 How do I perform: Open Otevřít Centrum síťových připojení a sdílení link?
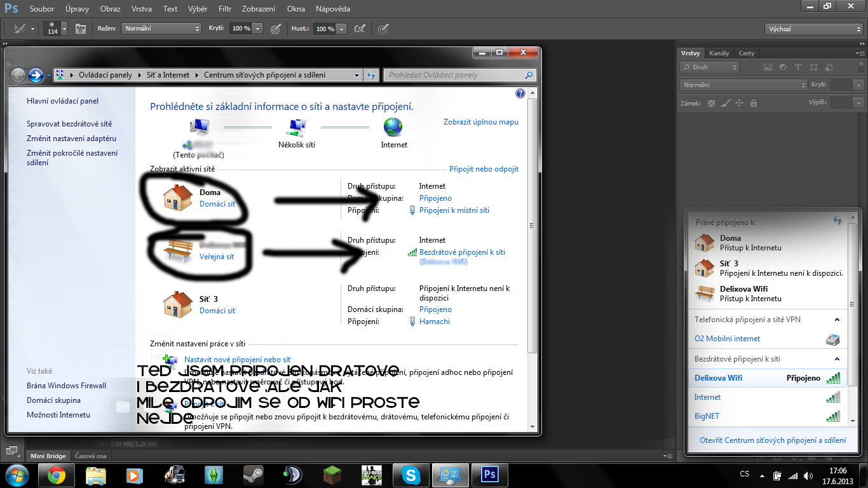pos(772,440)
